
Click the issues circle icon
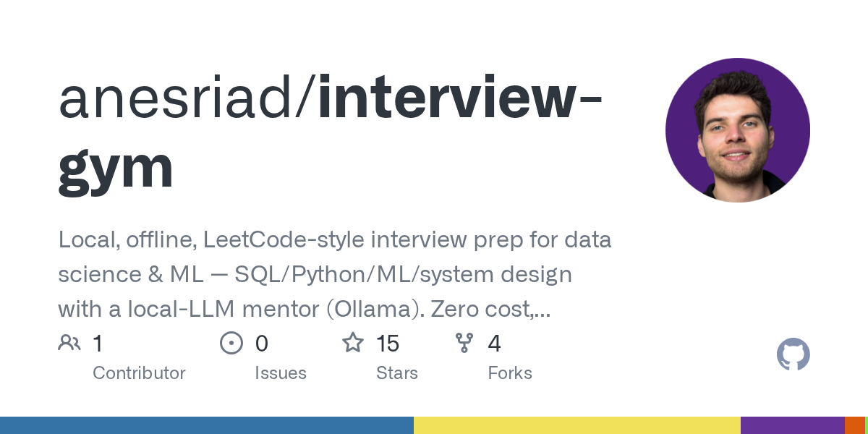pyautogui.click(x=231, y=343)
